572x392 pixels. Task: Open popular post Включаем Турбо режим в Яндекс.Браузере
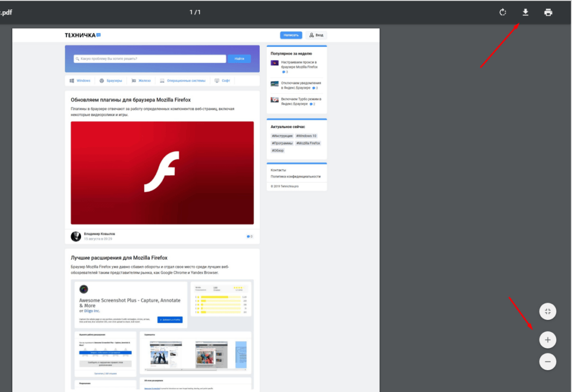click(x=301, y=102)
